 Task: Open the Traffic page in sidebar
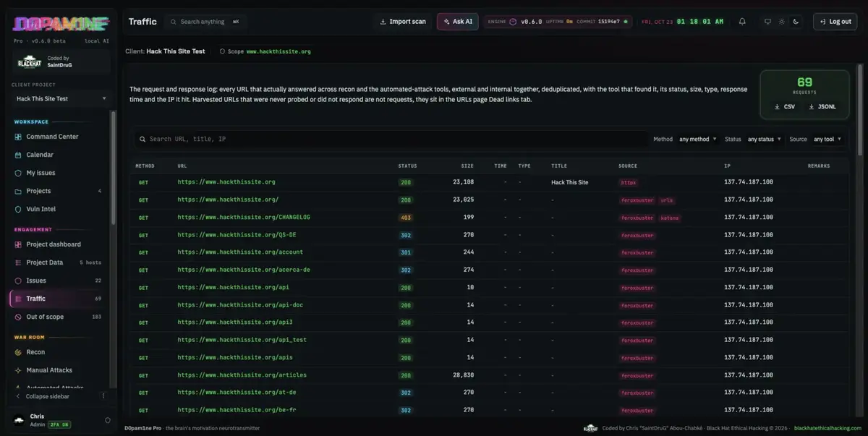pos(59,299)
